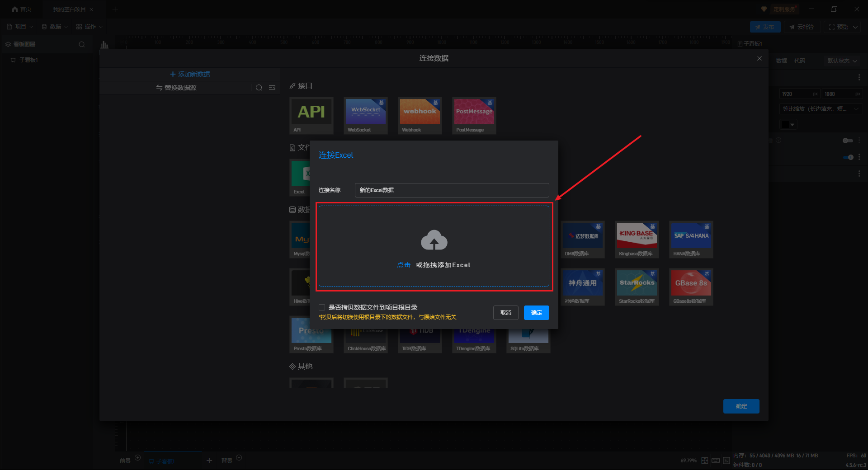
Task: Open the 项目 menu dropdown
Action: 20,27
